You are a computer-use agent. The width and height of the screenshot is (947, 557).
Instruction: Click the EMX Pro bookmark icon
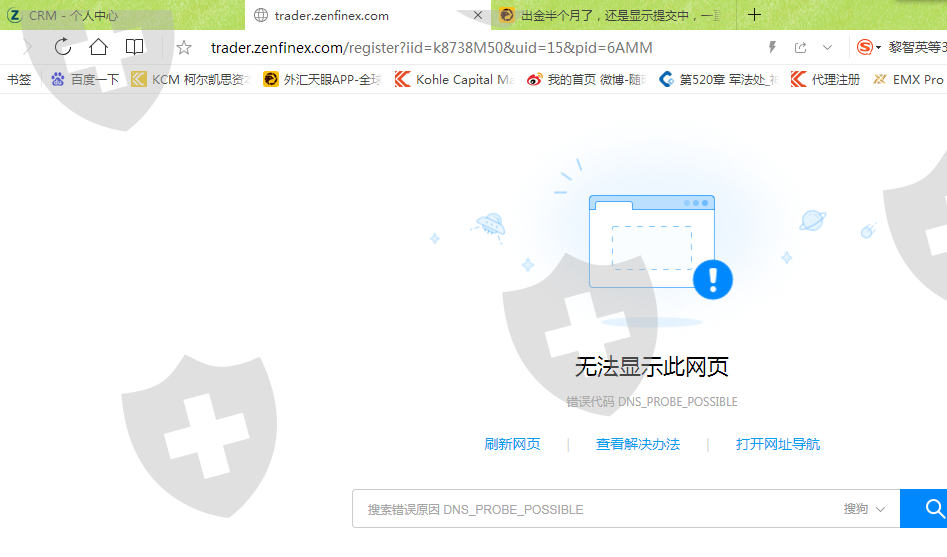(880, 79)
